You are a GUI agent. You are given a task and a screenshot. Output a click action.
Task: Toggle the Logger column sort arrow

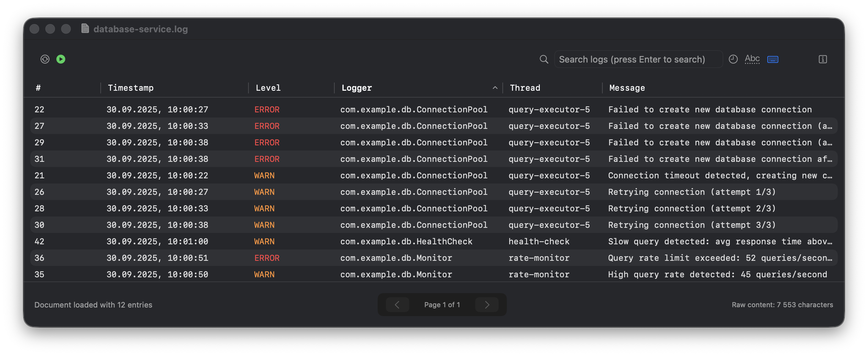click(x=495, y=88)
